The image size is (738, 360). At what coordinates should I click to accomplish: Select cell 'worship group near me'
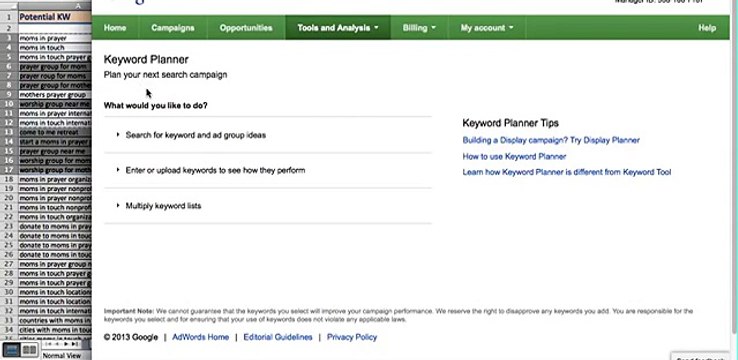[x=55, y=104]
